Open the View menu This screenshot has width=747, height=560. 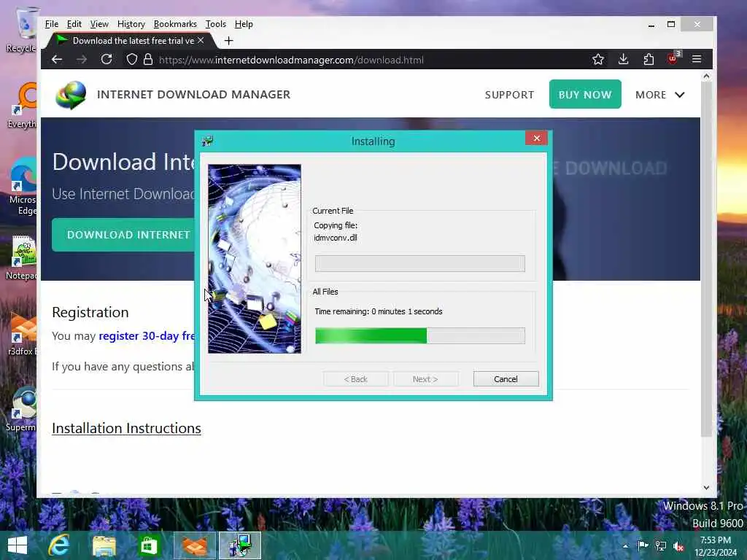coord(99,24)
